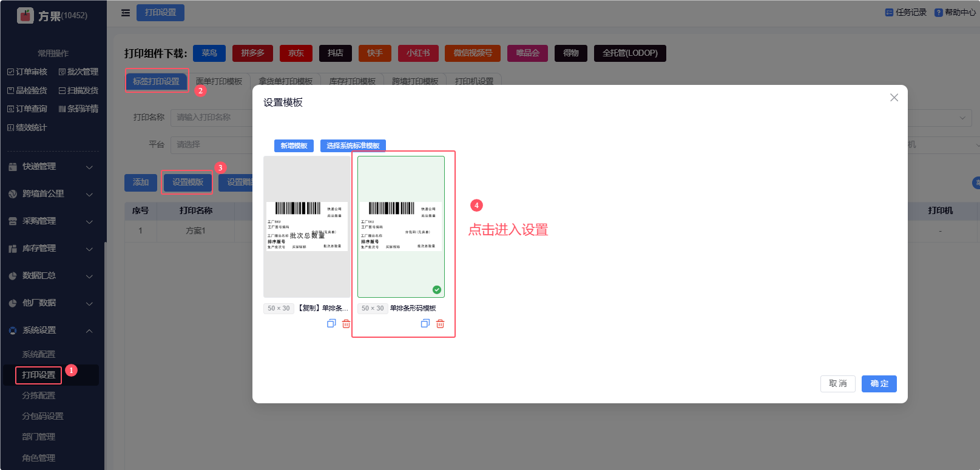Open 条码详情 quick action

point(78,109)
